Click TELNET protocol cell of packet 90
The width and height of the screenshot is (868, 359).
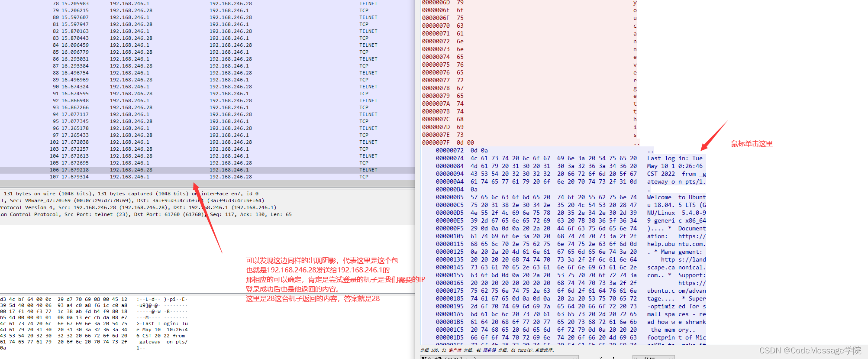click(x=368, y=87)
